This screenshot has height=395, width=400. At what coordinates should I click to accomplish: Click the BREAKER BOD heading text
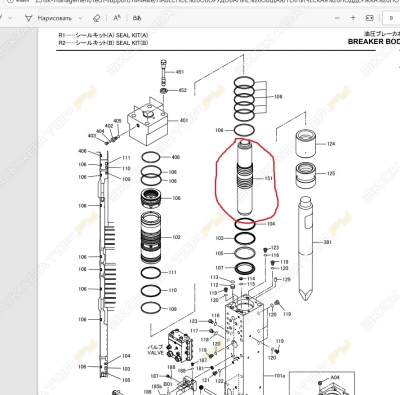click(x=374, y=42)
